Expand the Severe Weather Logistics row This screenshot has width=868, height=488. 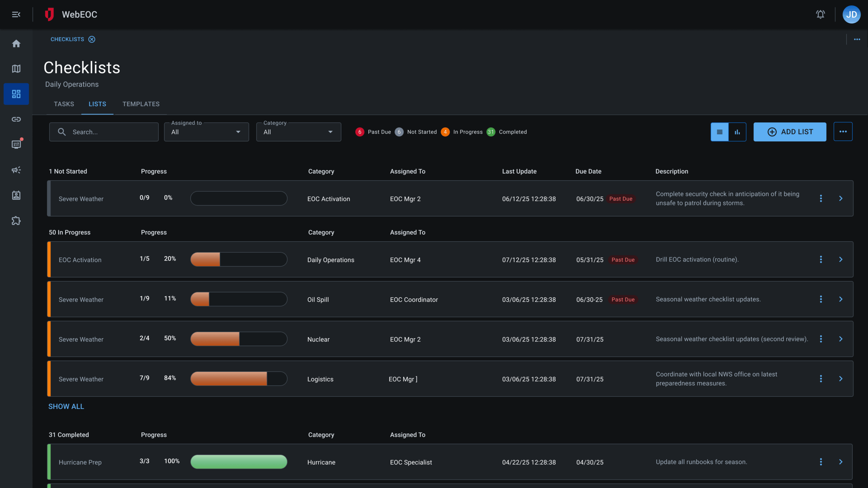841,379
